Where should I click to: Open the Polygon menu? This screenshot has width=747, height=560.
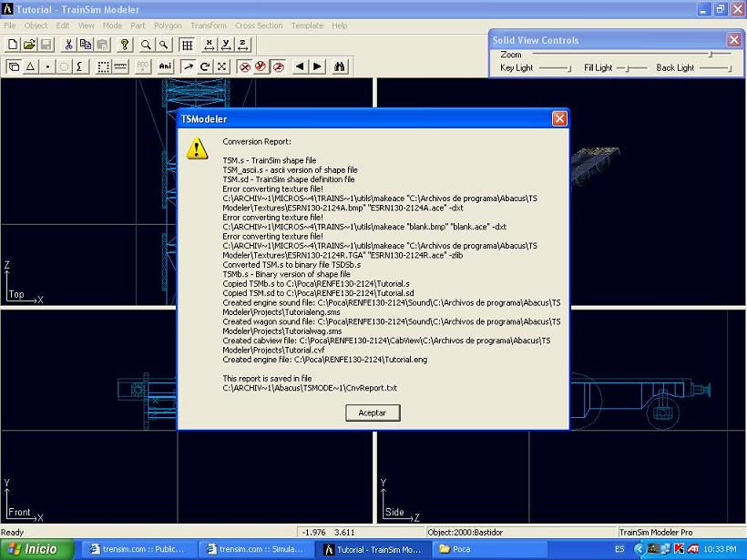(x=168, y=25)
